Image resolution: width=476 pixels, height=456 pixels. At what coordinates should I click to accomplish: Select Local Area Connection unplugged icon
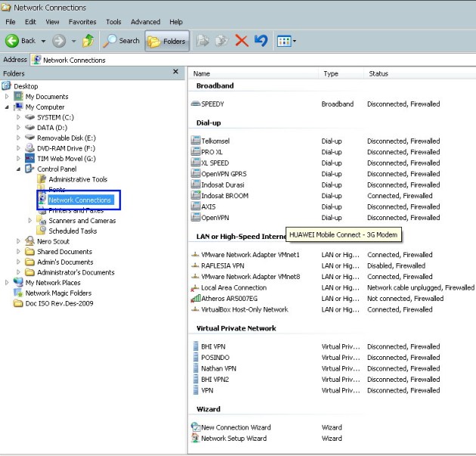pyautogui.click(x=195, y=287)
